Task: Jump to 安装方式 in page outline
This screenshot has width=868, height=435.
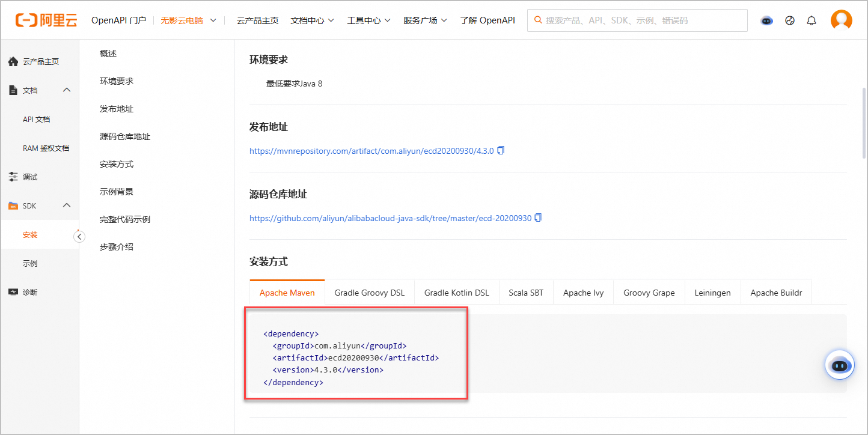Action: tap(117, 164)
